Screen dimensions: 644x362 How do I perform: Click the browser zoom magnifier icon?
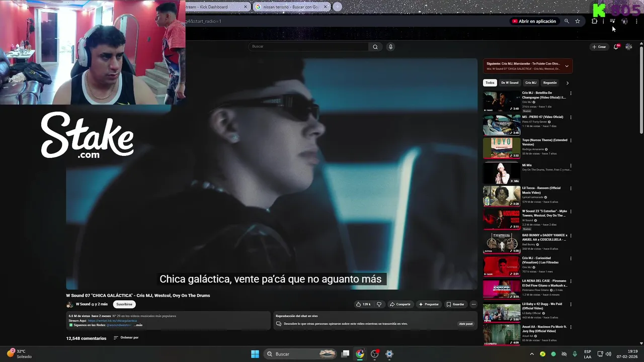pos(567,21)
